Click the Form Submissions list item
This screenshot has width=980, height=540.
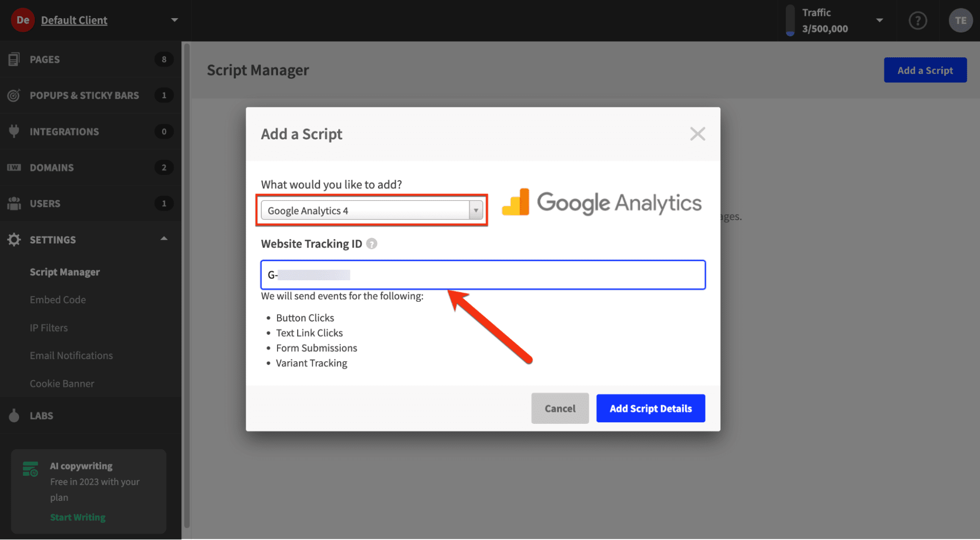[317, 348]
